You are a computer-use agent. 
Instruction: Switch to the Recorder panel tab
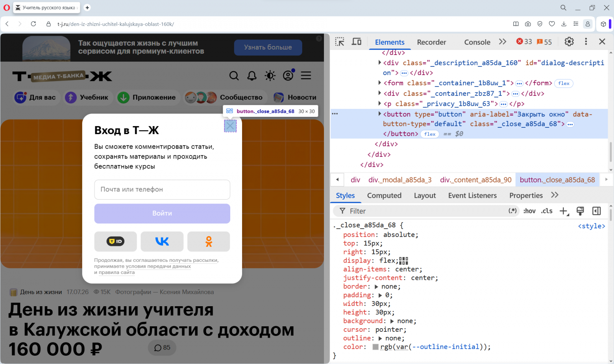pos(431,42)
